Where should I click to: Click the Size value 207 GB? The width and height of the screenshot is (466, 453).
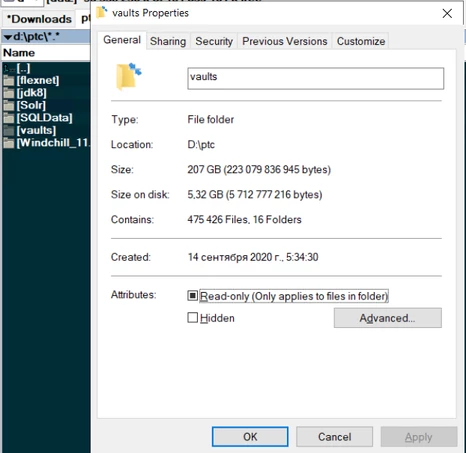coord(259,169)
